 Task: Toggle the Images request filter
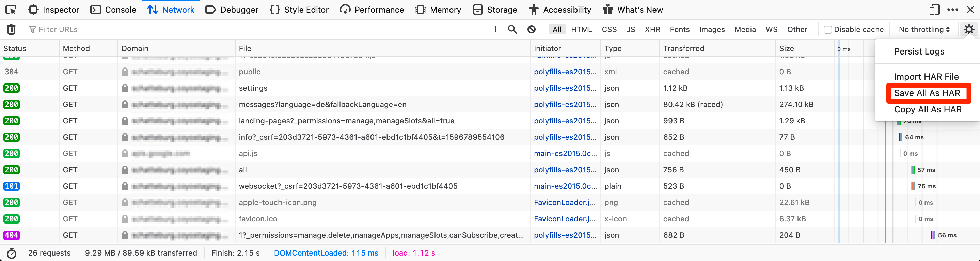711,30
